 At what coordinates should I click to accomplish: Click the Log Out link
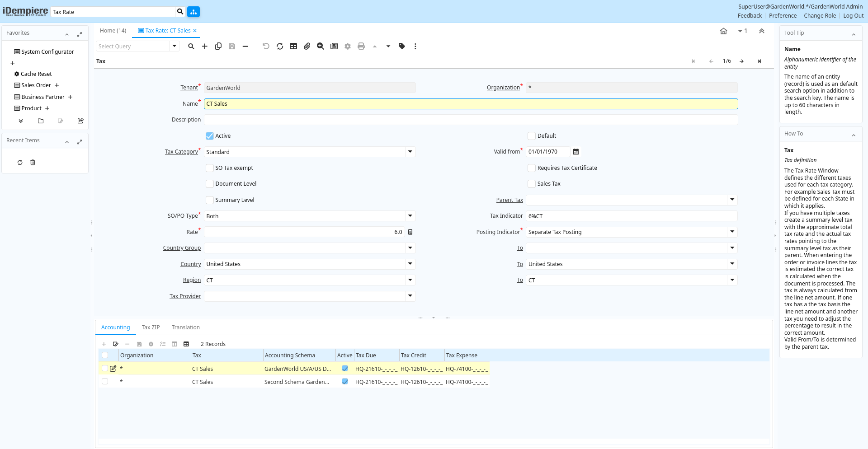coord(853,16)
